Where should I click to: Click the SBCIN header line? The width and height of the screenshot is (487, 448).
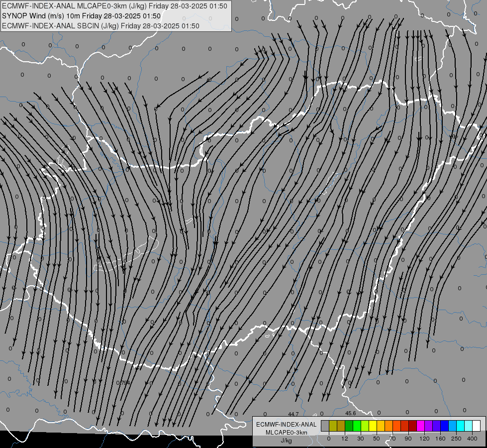[100, 26]
